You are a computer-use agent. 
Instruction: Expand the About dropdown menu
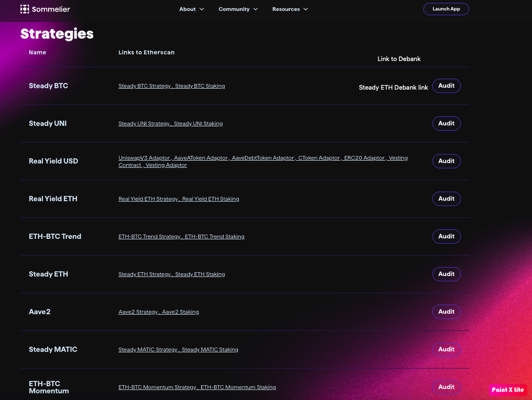pyautogui.click(x=191, y=9)
